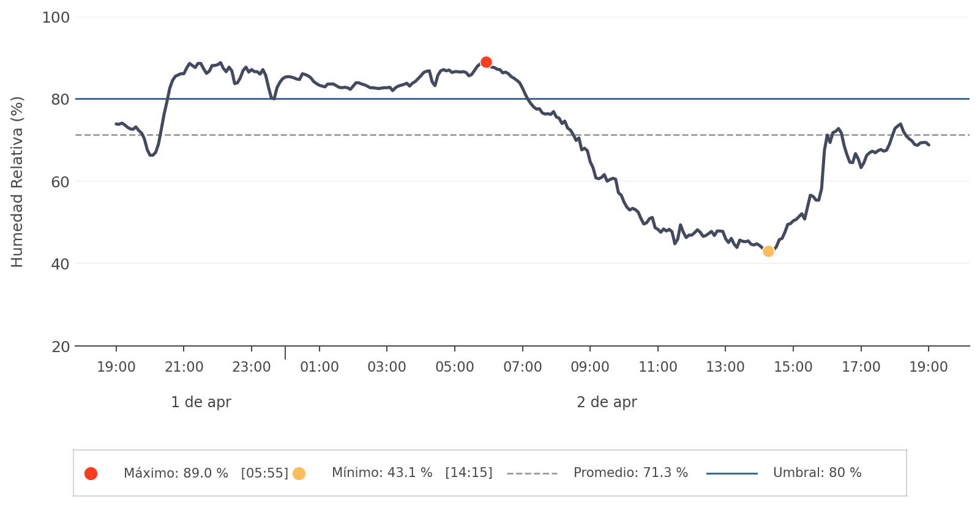Click the dashed gray Promedio line sample in legend
980x507 pixels.
(532, 473)
